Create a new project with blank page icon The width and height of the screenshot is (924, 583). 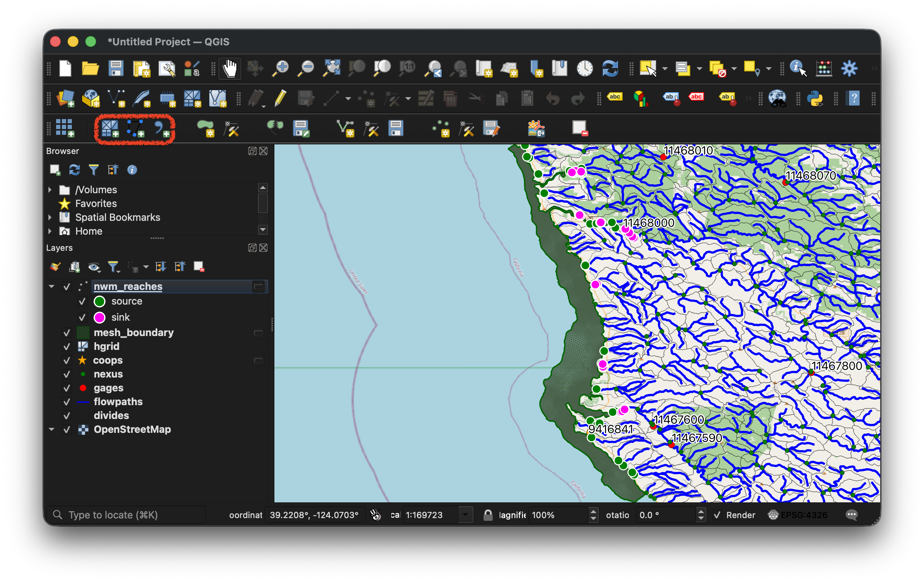[x=65, y=69]
